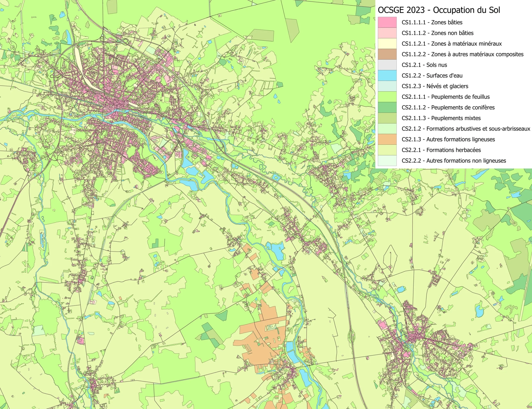Click the 'CS2.1.1.1 - Peuplements de feuillus' label
This screenshot has width=532, height=409.
[x=446, y=97]
